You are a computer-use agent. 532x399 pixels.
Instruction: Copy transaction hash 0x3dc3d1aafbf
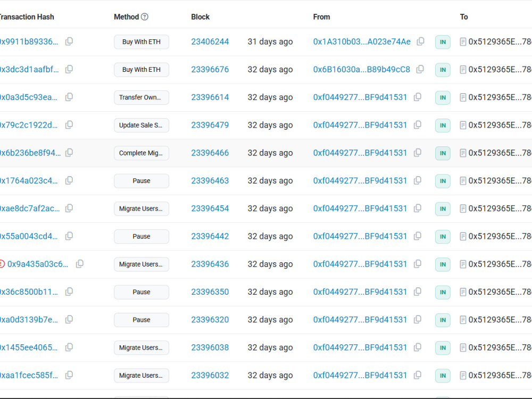coord(69,69)
